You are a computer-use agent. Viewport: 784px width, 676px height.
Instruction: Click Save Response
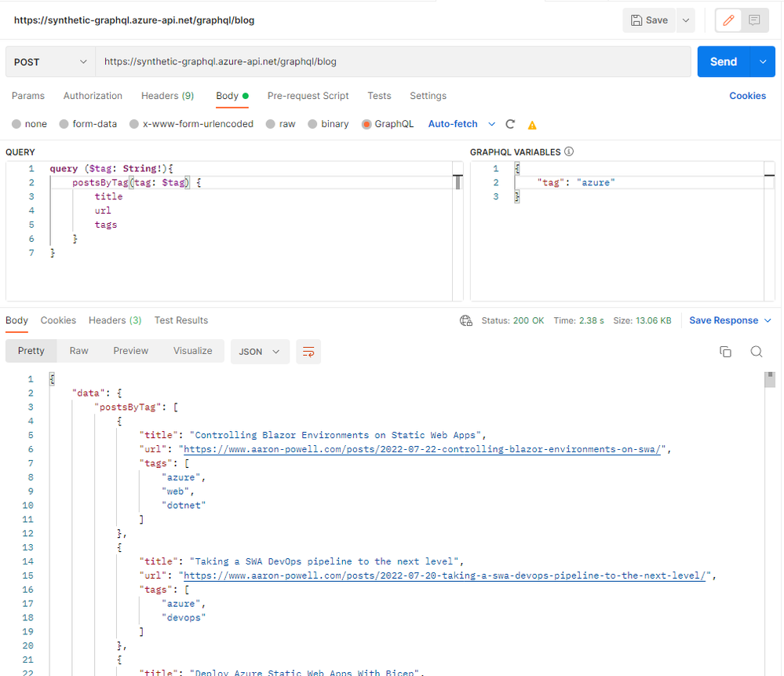(724, 321)
